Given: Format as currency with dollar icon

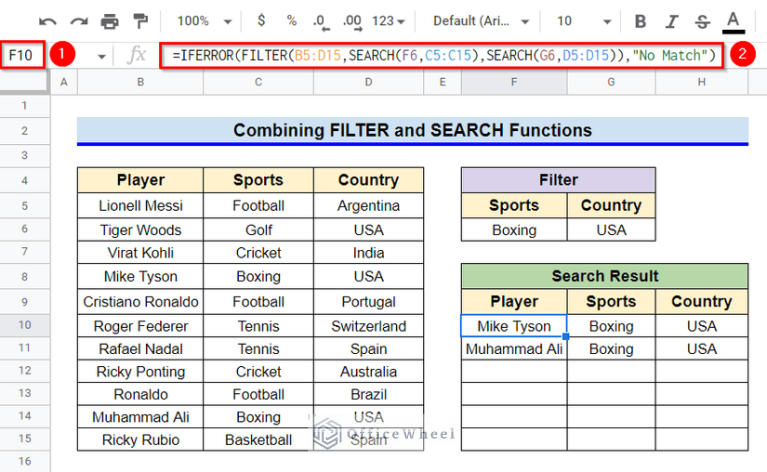Looking at the screenshot, I should [262, 20].
